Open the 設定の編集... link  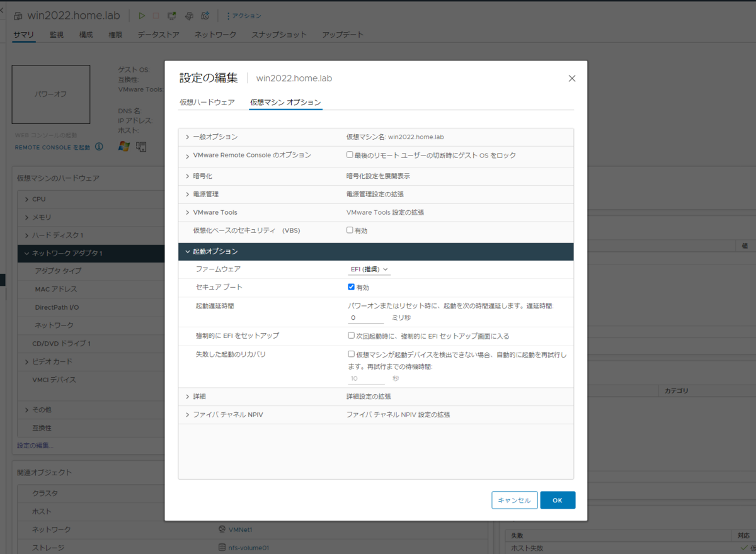pos(35,446)
